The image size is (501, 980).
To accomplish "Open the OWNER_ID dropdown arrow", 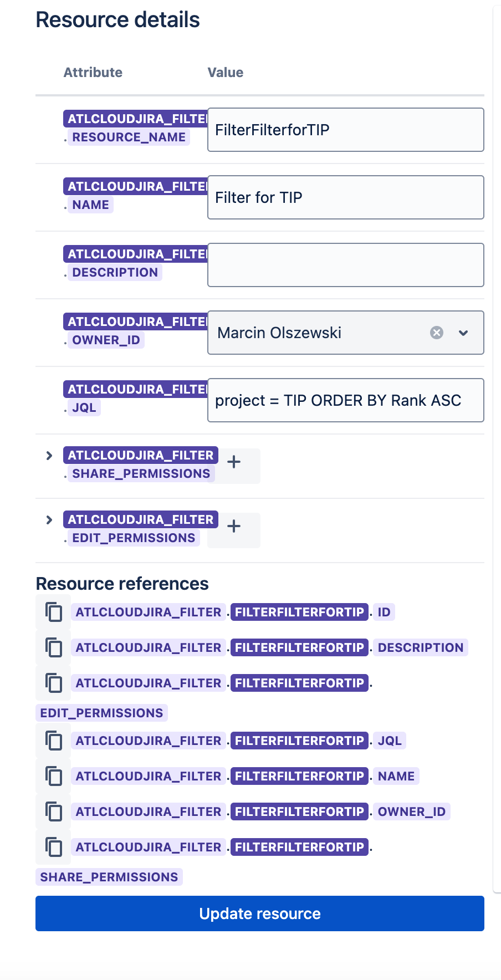I will pyautogui.click(x=463, y=333).
